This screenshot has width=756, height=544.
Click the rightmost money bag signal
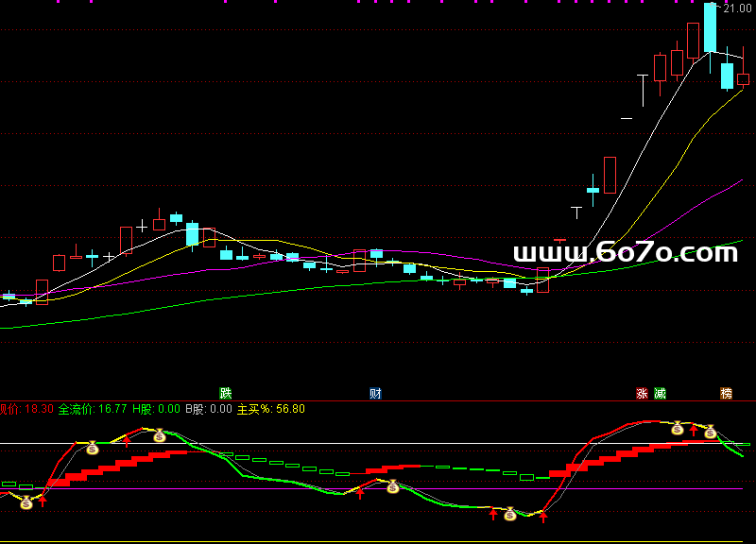(710, 433)
